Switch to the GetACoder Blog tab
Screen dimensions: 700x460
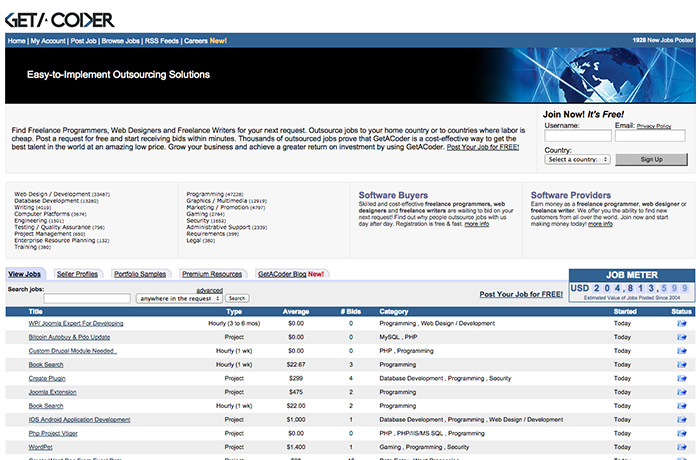click(291, 274)
